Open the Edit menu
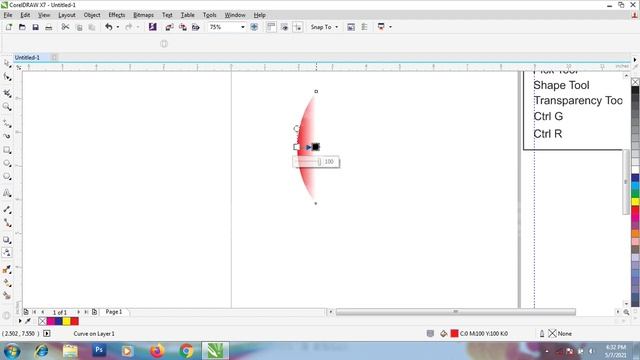The height and width of the screenshot is (360, 640). click(x=25, y=15)
